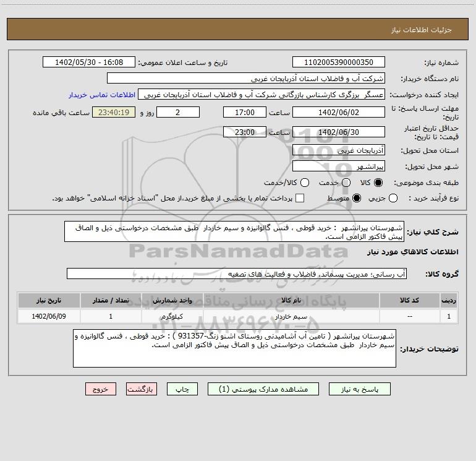Screen dimensions: 476x461
Task: Click the جزئیات اطلاعات نیاز header title
Action: point(421,30)
